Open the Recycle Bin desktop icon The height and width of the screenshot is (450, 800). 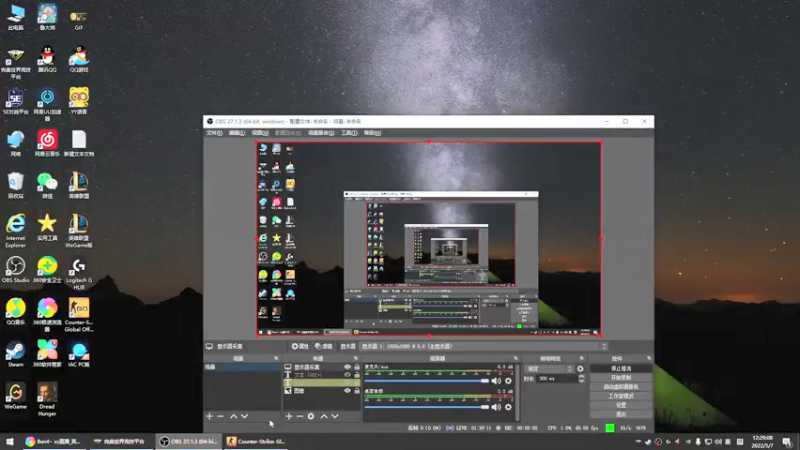click(15, 186)
